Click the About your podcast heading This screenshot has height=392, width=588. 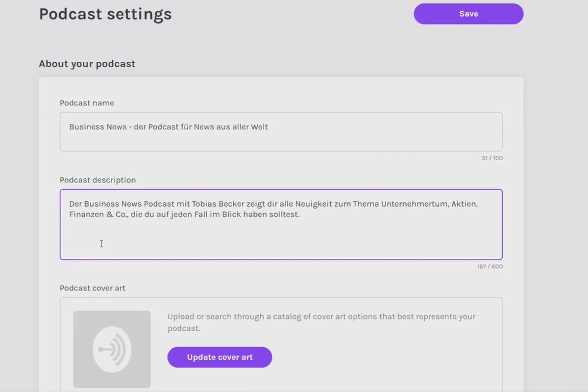pos(87,64)
